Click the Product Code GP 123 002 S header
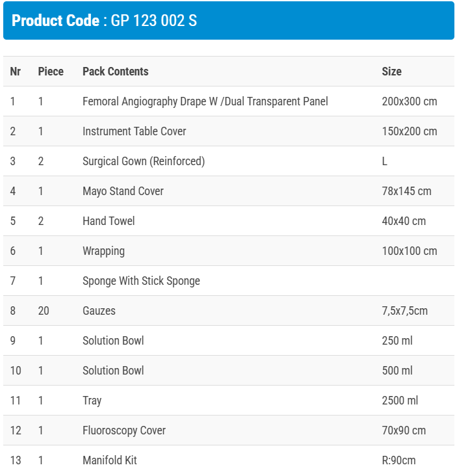 [104, 21]
